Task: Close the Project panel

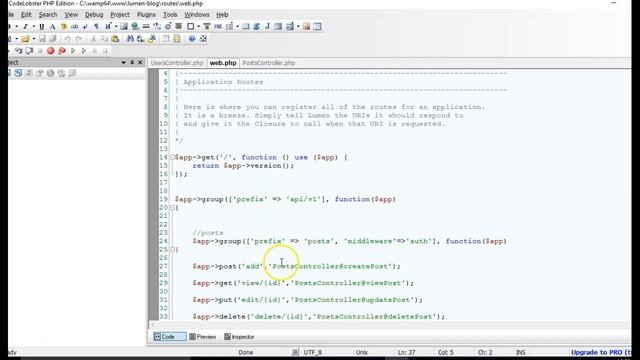Action: pos(140,62)
